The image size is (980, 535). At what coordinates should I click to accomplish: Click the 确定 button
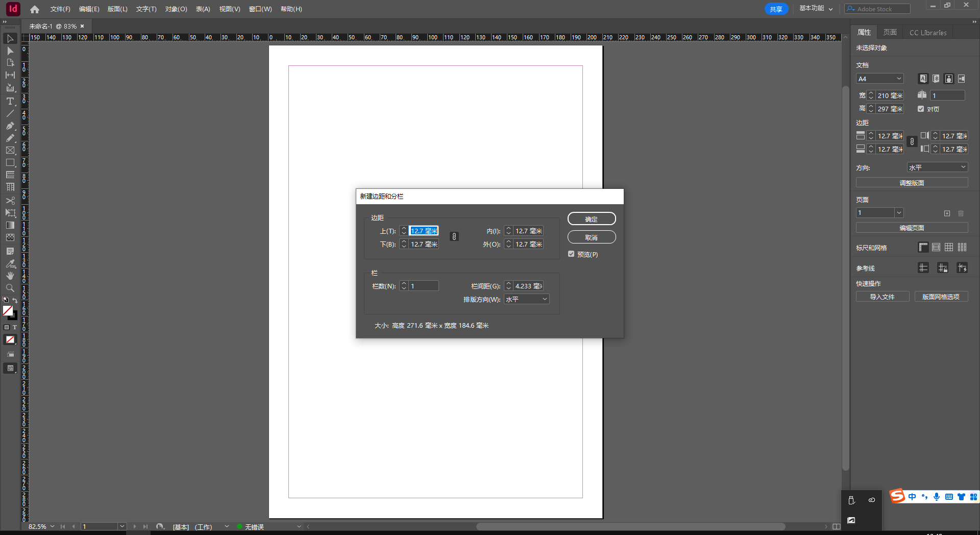tap(592, 219)
